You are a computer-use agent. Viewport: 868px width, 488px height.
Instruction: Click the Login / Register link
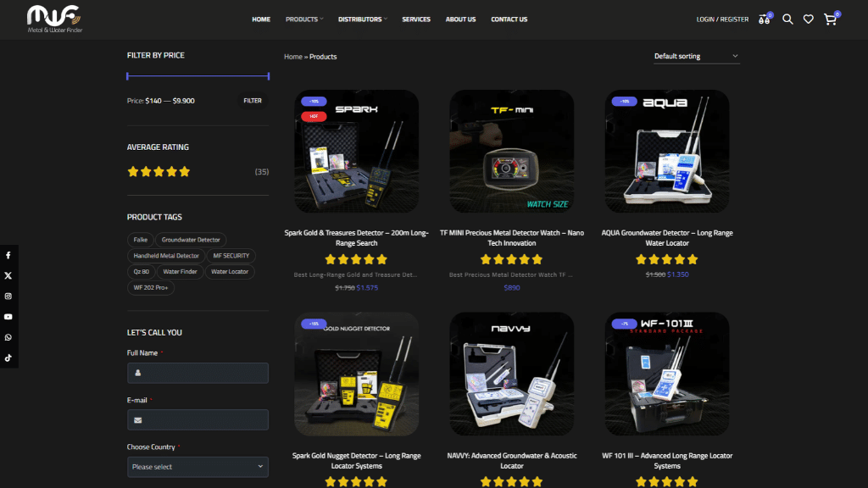pyautogui.click(x=722, y=19)
